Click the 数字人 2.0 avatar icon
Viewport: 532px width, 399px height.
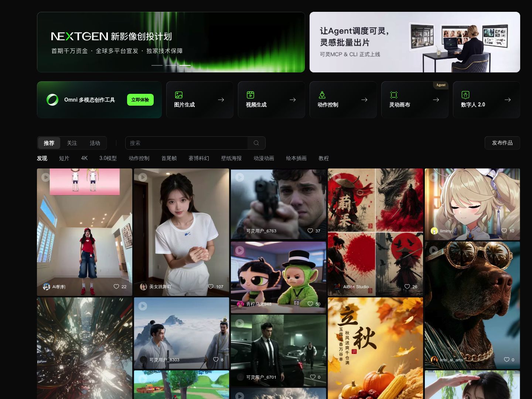pos(465,95)
